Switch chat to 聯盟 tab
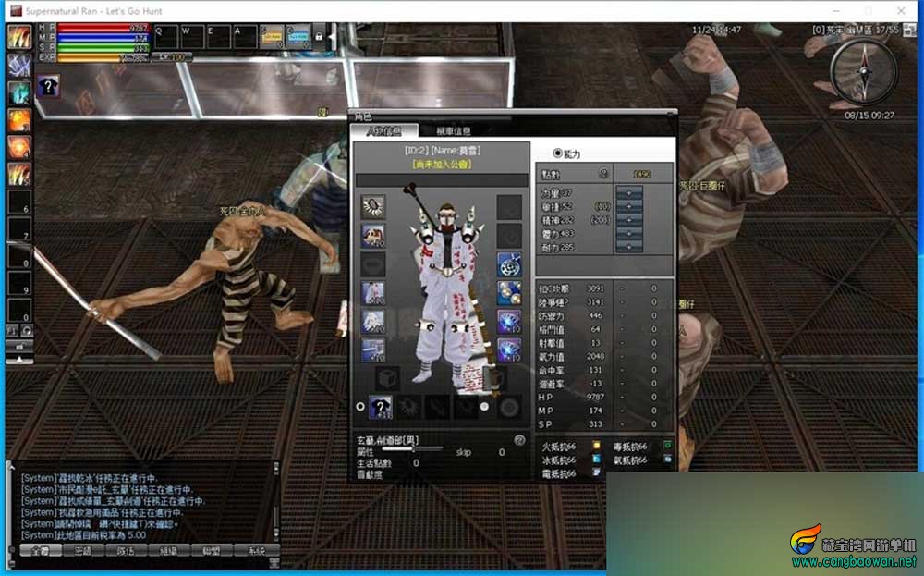The image size is (924, 576). coord(211,551)
